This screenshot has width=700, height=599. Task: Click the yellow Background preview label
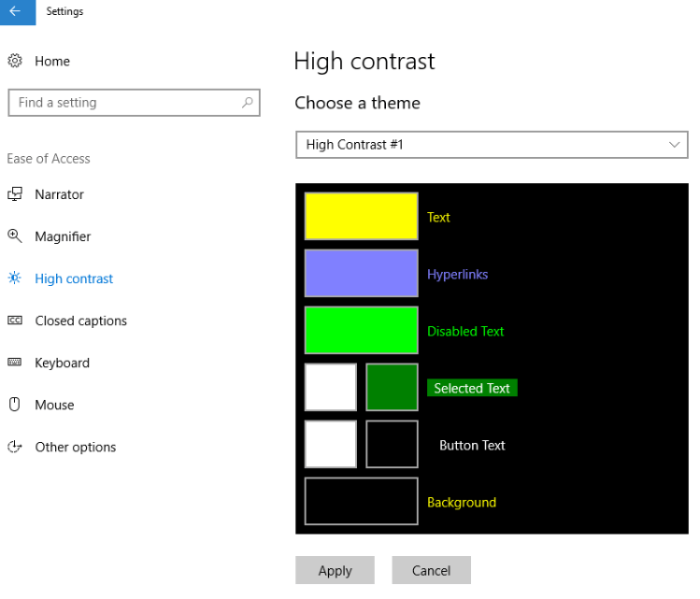(x=462, y=503)
